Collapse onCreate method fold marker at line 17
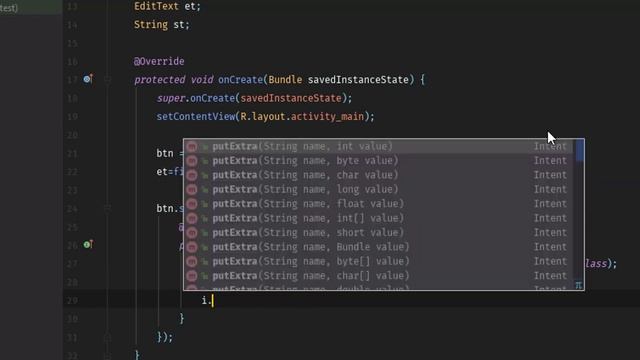 pos(107,80)
